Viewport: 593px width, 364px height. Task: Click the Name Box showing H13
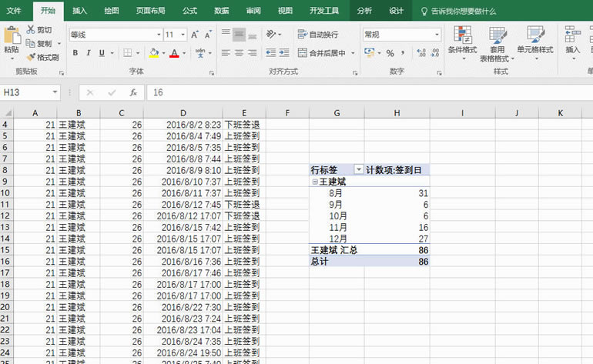tap(25, 92)
